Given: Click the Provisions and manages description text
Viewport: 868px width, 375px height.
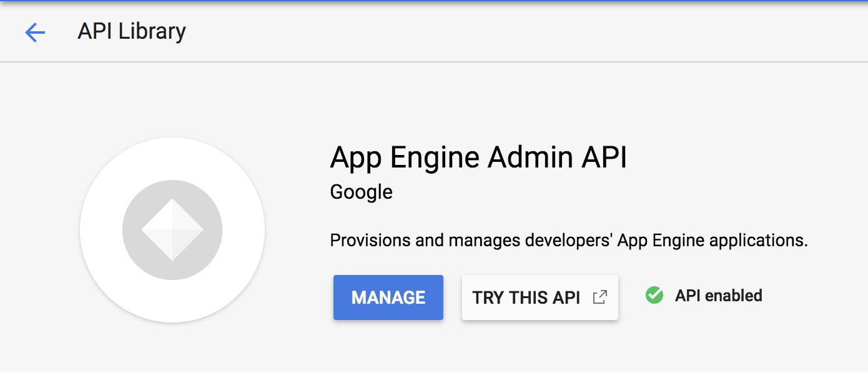Looking at the screenshot, I should pyautogui.click(x=569, y=241).
